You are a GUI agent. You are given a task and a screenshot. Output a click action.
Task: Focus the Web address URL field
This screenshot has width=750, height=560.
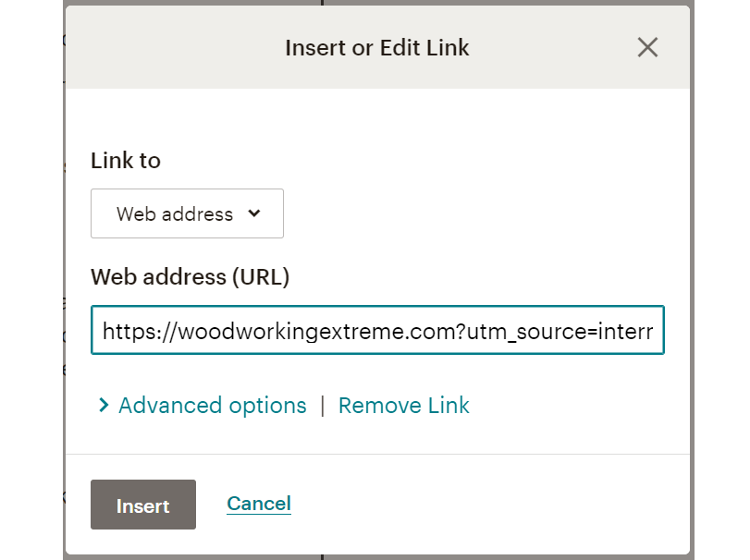(377, 330)
